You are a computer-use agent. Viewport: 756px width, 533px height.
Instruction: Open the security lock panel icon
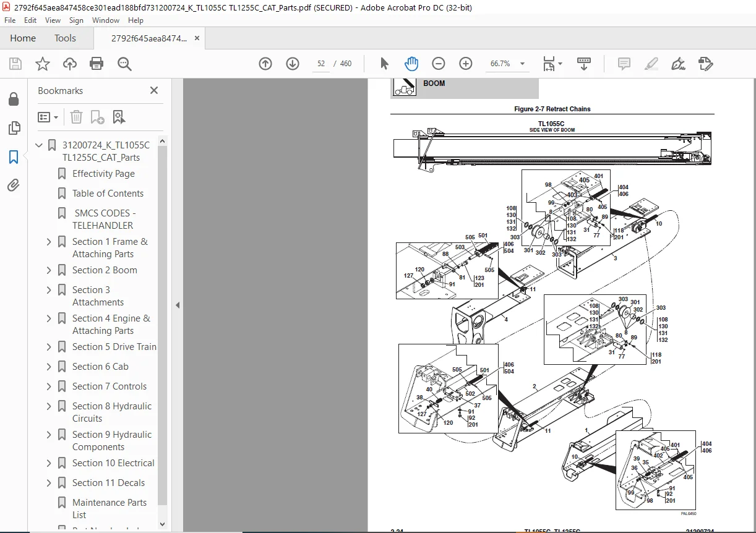point(14,100)
